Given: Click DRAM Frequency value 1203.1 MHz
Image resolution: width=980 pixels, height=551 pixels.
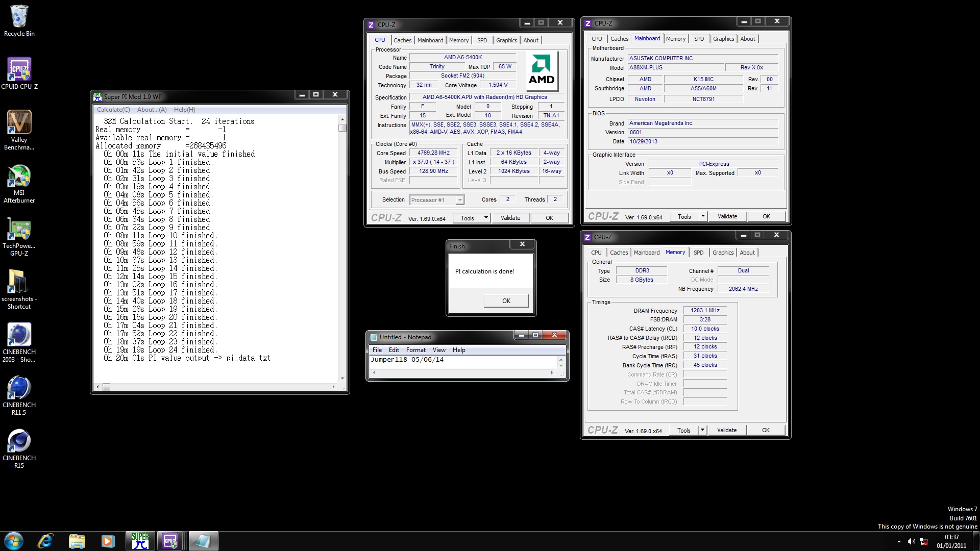Looking at the screenshot, I should (x=705, y=310).
